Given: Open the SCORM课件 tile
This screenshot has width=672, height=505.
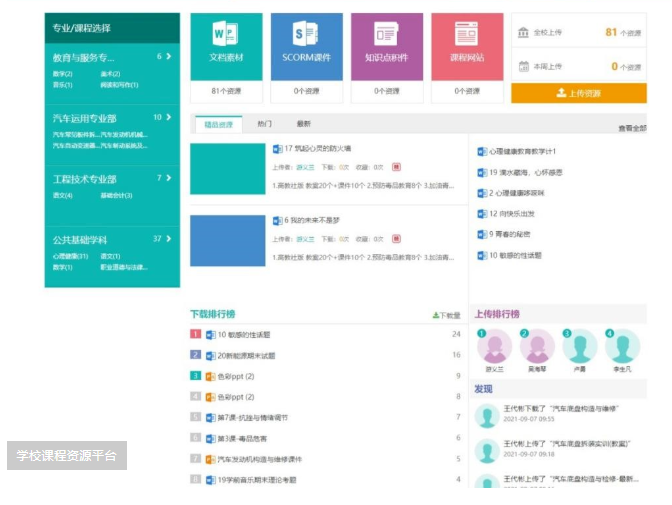Looking at the screenshot, I should pyautogui.click(x=306, y=35).
